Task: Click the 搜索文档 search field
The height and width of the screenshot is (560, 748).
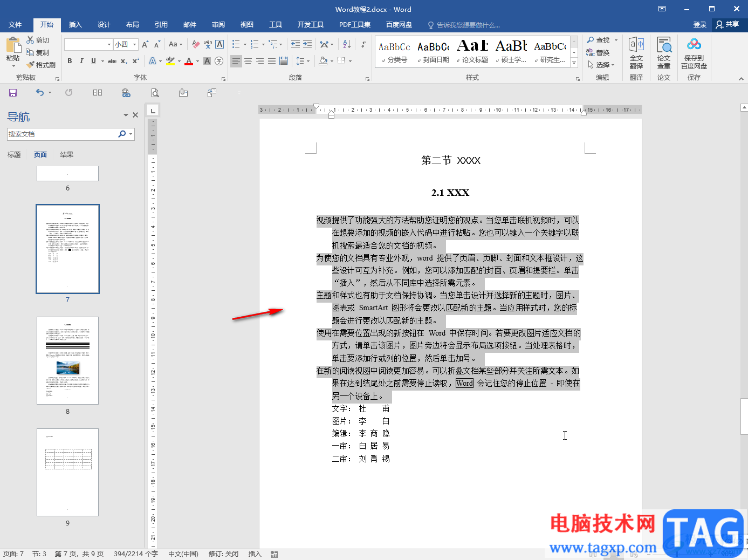Action: pos(62,134)
